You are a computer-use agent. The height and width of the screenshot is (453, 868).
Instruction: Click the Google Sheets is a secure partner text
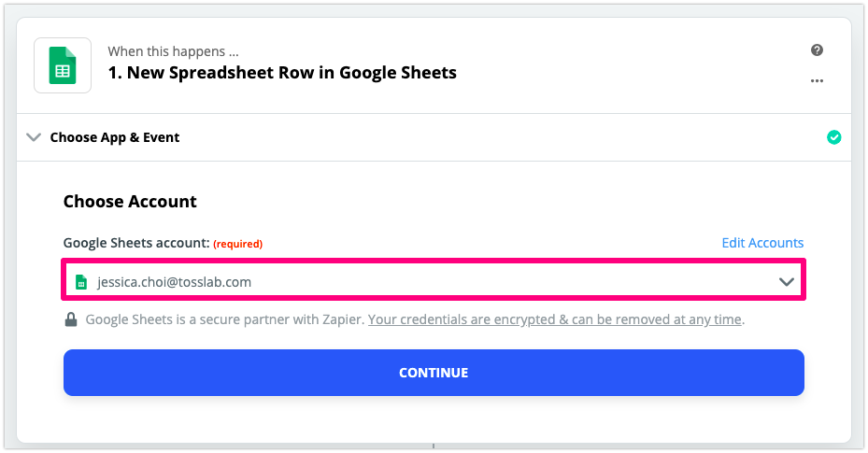click(x=223, y=319)
